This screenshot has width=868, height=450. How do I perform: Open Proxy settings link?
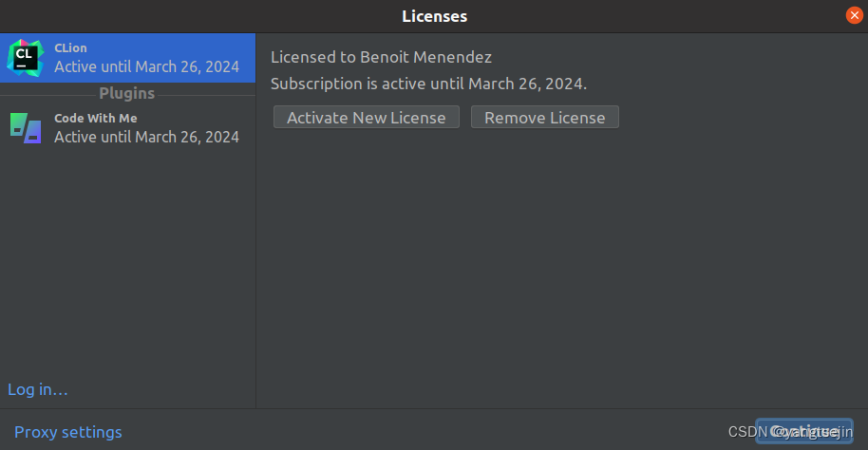[68, 432]
